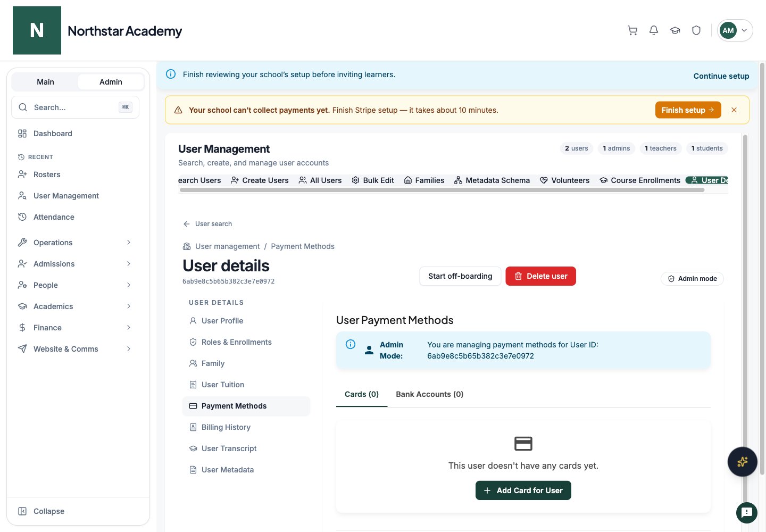Open notifications bell icon
The height and width of the screenshot is (532, 766).
point(654,30)
